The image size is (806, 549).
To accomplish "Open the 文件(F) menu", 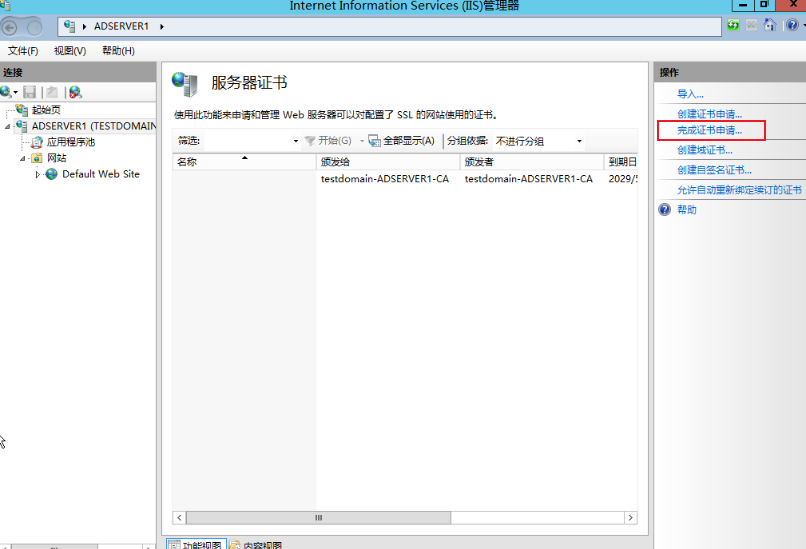I will coord(23,51).
